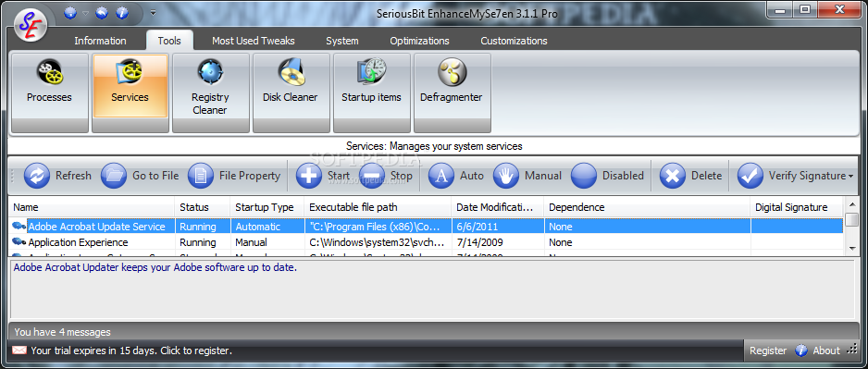Refresh the services list
This screenshot has width=868, height=369.
point(57,176)
